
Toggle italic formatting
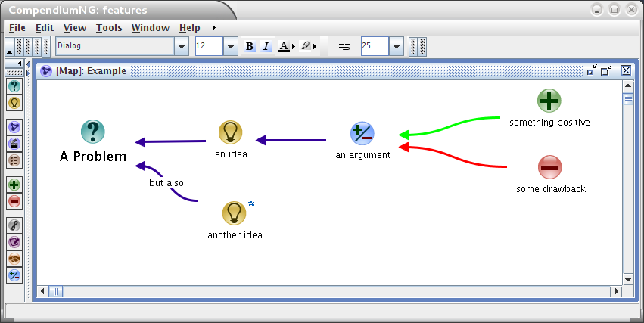click(266, 46)
